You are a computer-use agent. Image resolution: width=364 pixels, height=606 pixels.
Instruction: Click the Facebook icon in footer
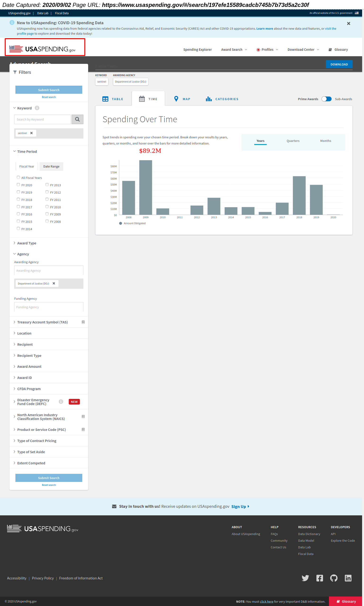(320, 578)
